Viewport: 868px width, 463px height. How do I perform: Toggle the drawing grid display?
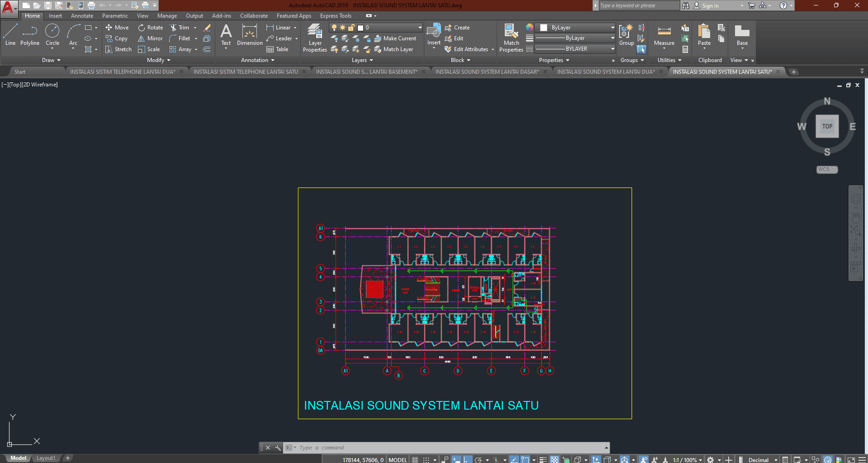415,459
